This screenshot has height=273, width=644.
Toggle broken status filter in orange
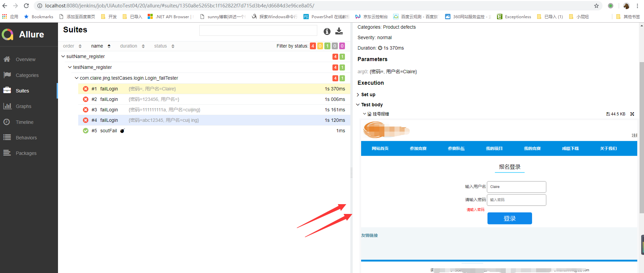tap(320, 46)
